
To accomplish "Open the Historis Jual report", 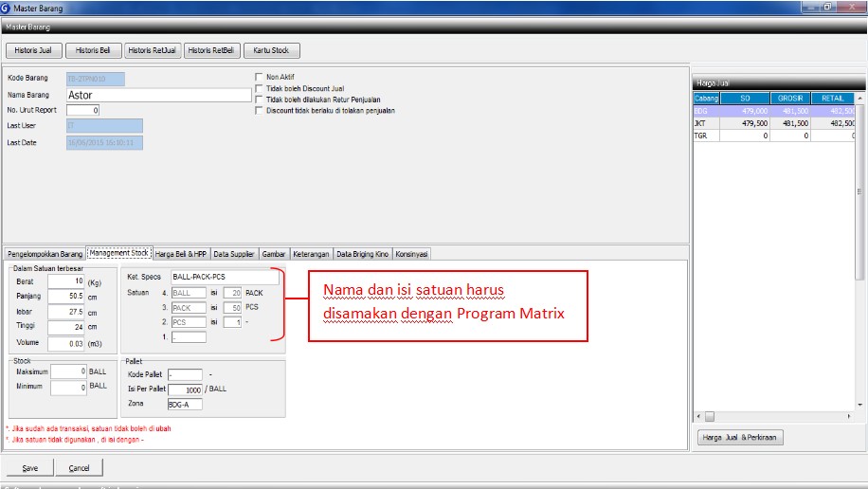I will pos(34,50).
